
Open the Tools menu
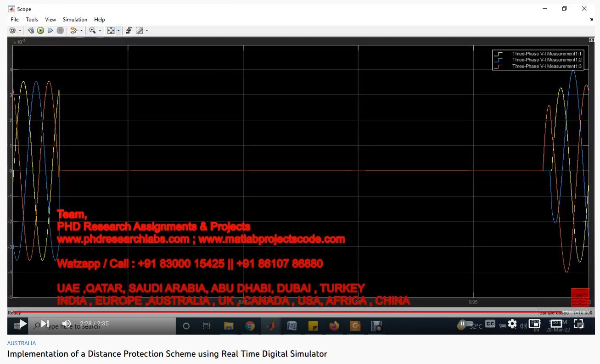32,20
